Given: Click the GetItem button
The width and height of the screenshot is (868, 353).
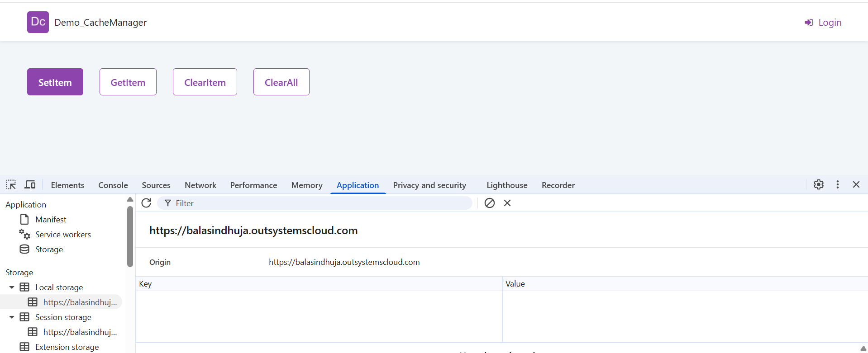Looking at the screenshot, I should [x=128, y=82].
